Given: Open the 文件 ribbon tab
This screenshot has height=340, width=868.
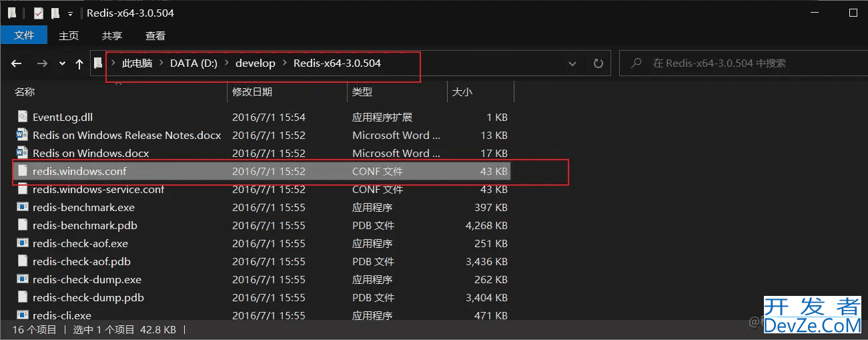Looking at the screenshot, I should click(x=24, y=35).
